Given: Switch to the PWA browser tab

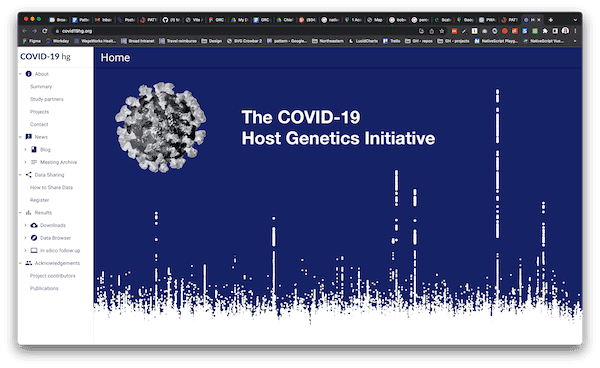Looking at the screenshot, I should tap(488, 20).
